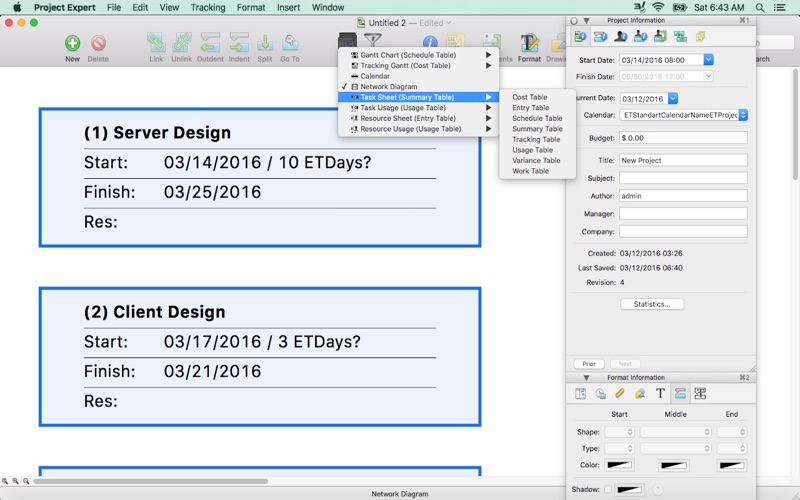800x500 pixels.
Task: Select the text 'T' icon in Format Information
Action: tap(660, 394)
